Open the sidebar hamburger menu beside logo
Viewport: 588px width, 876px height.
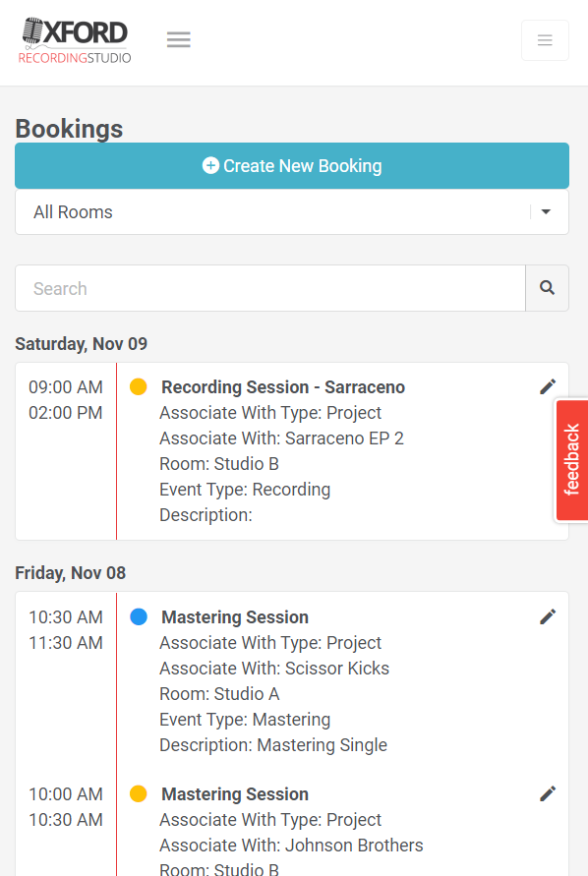[178, 39]
